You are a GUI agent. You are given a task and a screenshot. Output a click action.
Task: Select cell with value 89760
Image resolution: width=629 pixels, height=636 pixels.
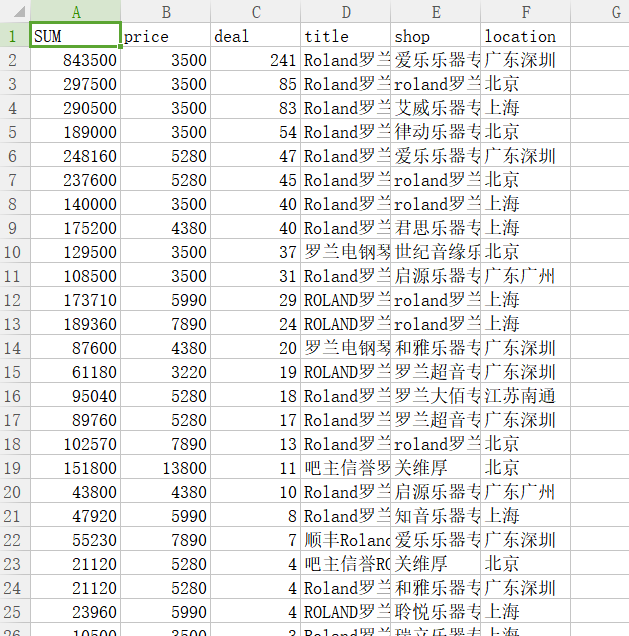[75, 420]
